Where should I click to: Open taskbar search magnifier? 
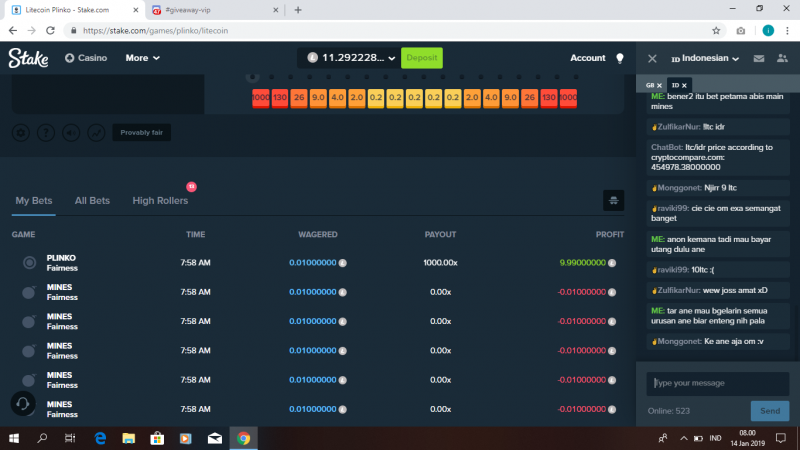click(x=42, y=438)
